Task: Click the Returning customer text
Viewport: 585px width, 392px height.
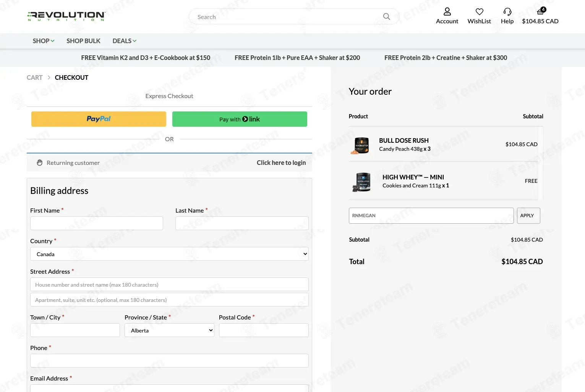Action: pos(73,163)
